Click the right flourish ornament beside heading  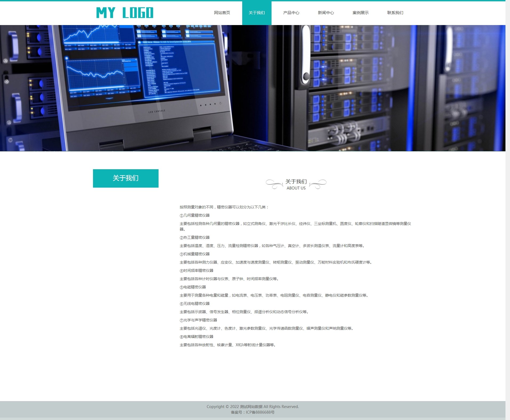pos(318,184)
